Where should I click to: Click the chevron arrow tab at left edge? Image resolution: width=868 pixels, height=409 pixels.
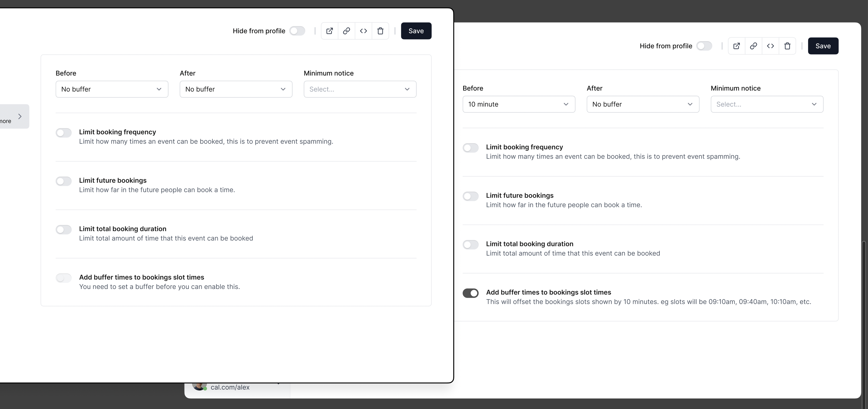(x=19, y=116)
